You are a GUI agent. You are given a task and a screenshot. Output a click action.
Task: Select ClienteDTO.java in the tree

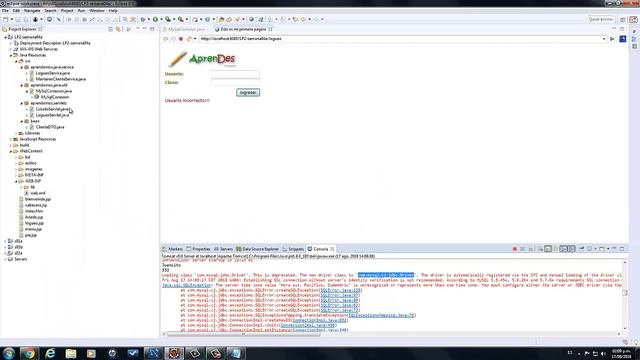(x=50, y=127)
